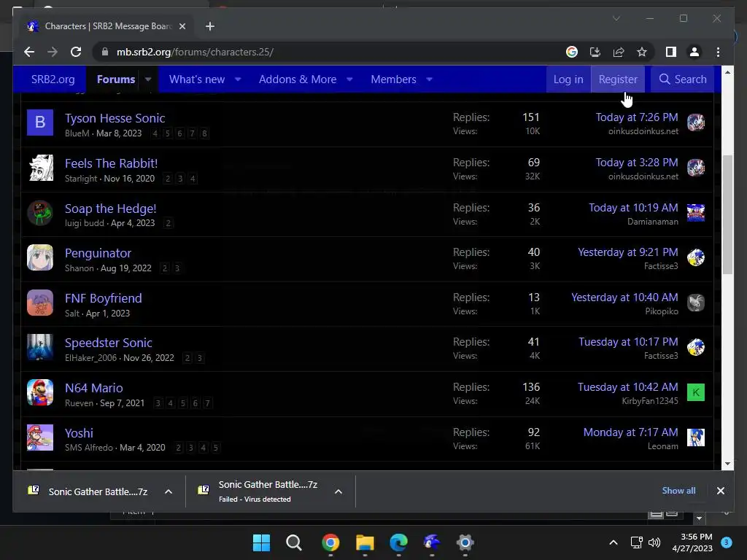Click the install app icon in the address bar
This screenshot has height=560, width=747.
[x=595, y=52]
